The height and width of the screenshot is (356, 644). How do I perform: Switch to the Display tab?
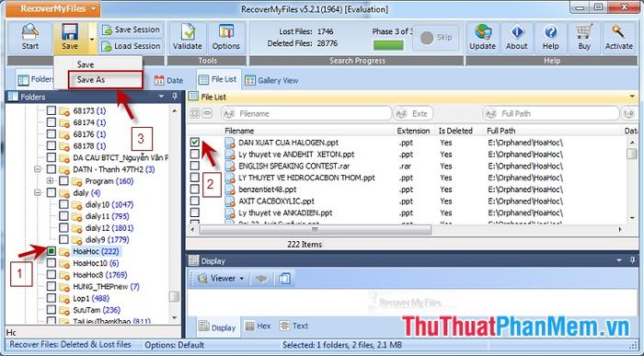(217, 327)
